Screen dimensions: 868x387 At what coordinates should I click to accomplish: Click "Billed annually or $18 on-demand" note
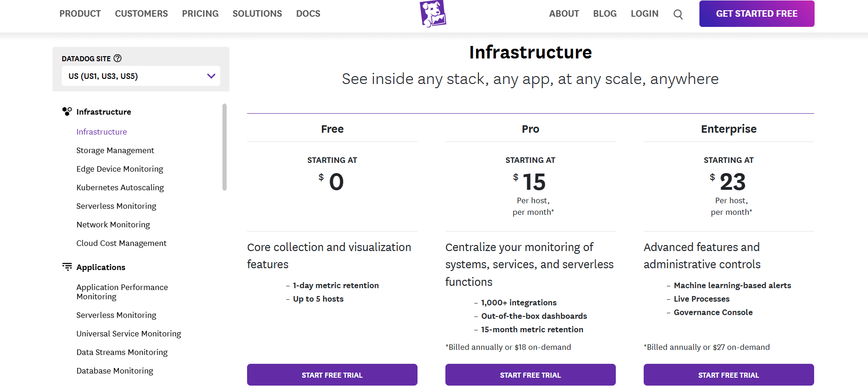click(x=508, y=347)
